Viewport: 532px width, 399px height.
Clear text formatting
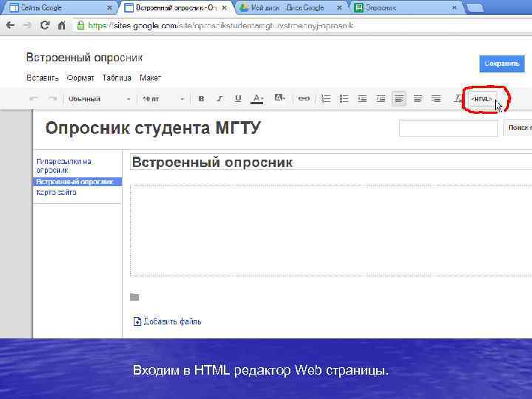point(457,99)
